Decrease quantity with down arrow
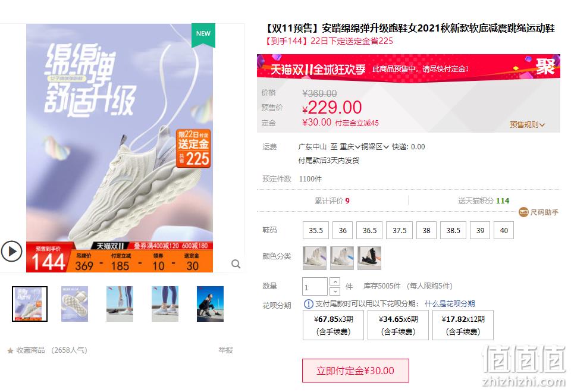 (335, 291)
